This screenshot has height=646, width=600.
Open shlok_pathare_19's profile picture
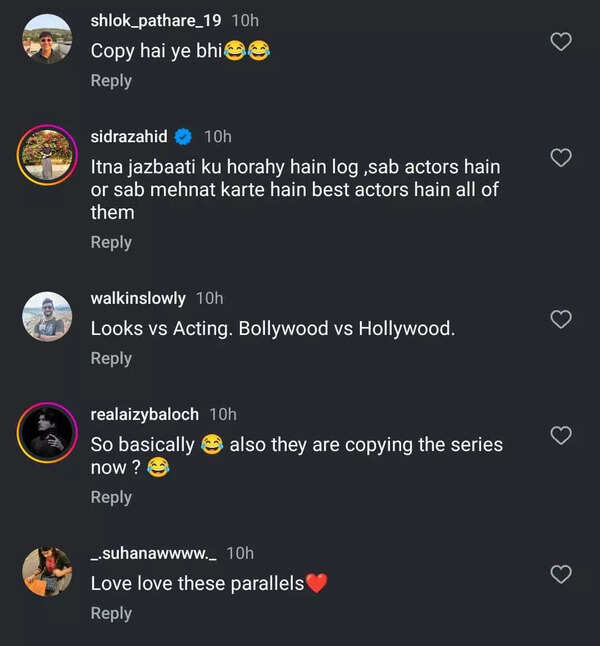tap(47, 39)
